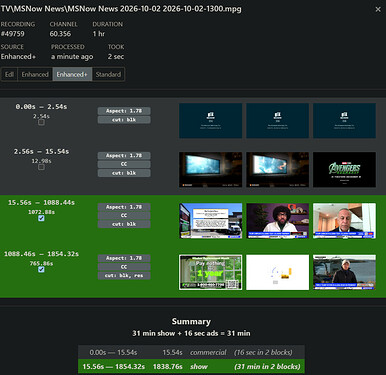Close the recording details dialog
This screenshot has width=386, height=375.
pos(378,9)
